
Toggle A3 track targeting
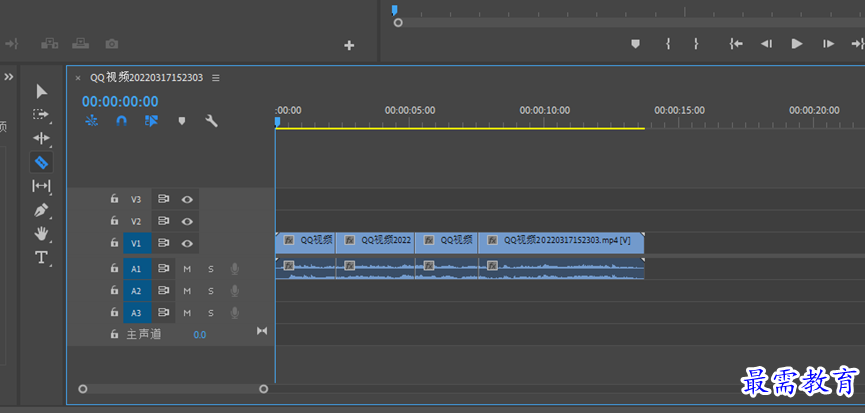coord(137,313)
